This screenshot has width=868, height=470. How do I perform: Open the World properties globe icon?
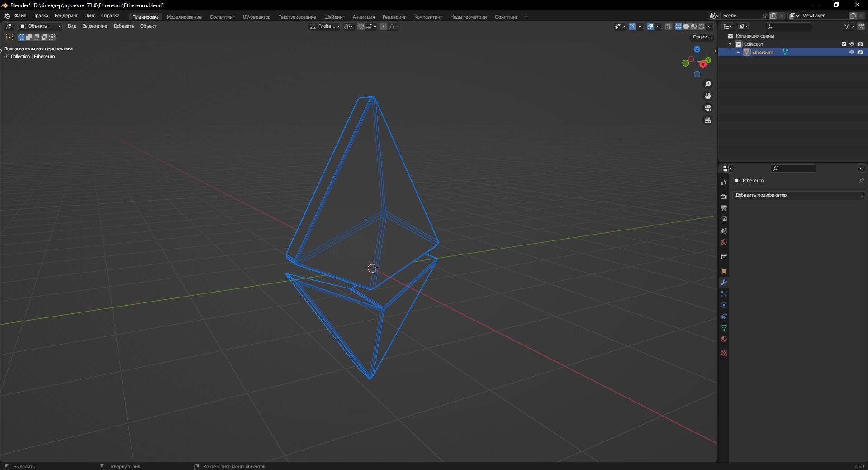[724, 242]
